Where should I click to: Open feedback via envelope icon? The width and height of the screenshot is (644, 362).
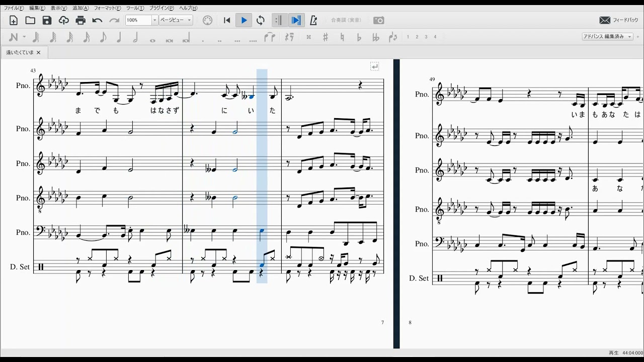605,20
